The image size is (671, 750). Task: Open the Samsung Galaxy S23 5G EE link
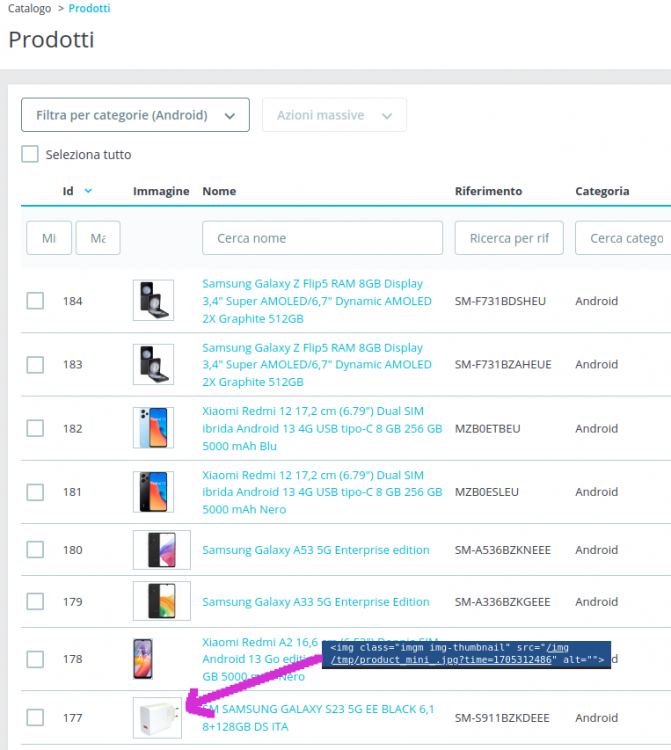pyautogui.click(x=318, y=717)
